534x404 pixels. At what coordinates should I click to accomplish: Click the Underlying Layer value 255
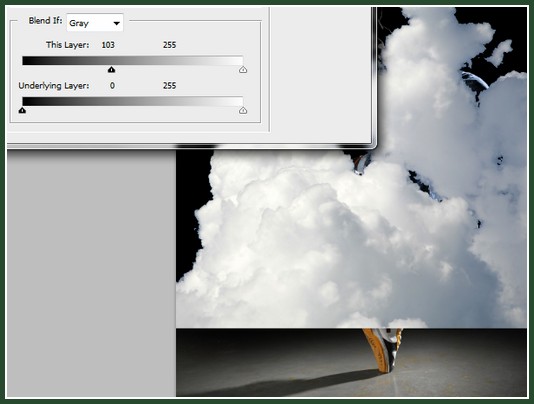(169, 86)
